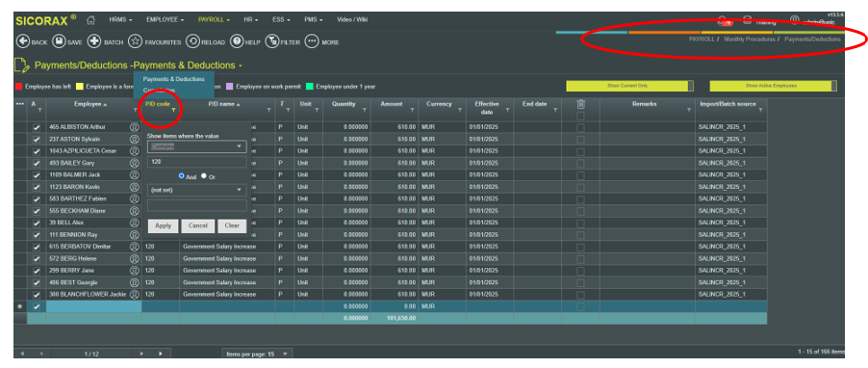
Task: Jump to last page arrow in pager
Action: pyautogui.click(x=161, y=353)
